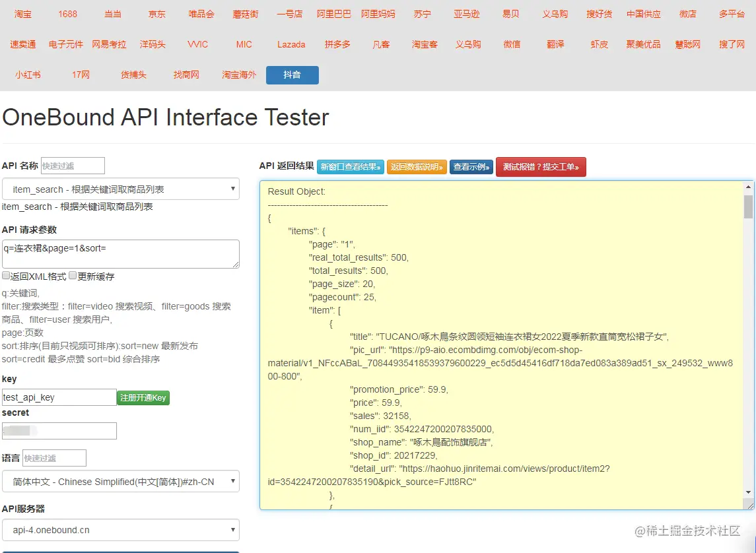The width and height of the screenshot is (756, 553).
Task: Click the 查看示例 button
Action: (471, 167)
